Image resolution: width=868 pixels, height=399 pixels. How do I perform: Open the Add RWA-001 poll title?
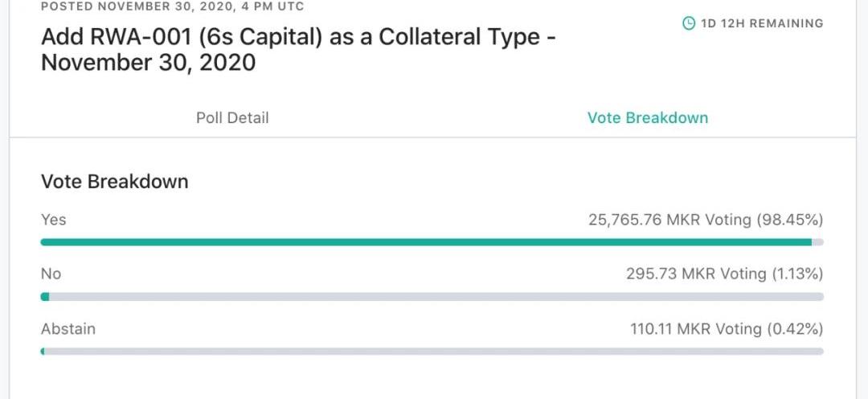point(297,49)
